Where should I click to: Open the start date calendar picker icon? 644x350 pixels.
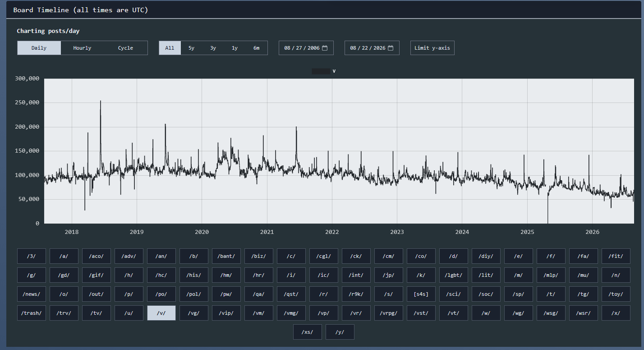click(325, 48)
